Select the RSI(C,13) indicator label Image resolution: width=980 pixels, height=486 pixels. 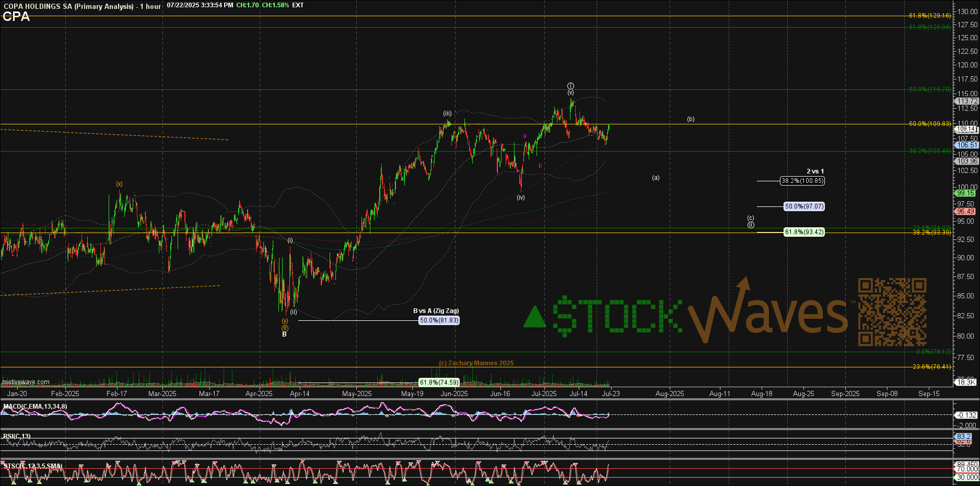point(17,436)
